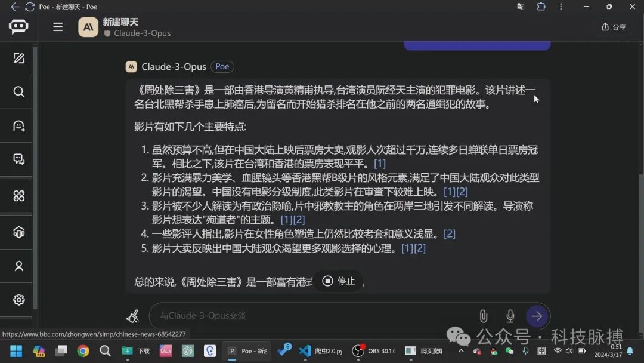Click the create bot icon in sidebar
This screenshot has height=363, width=644.
(19, 126)
